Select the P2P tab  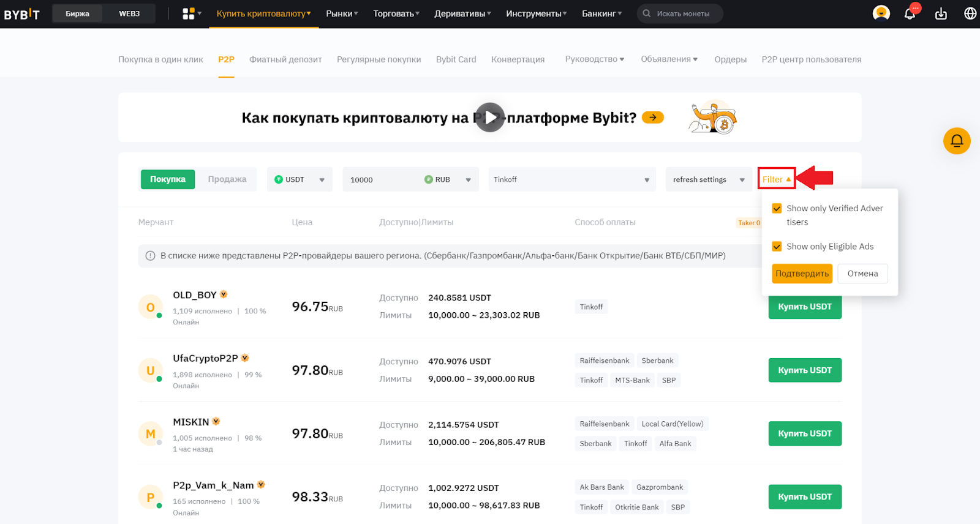point(226,59)
